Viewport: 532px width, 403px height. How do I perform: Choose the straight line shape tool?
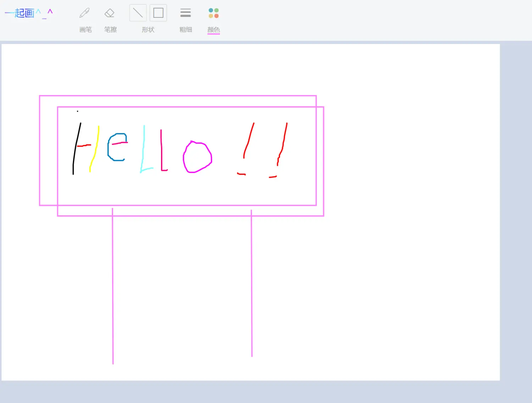coord(138,13)
